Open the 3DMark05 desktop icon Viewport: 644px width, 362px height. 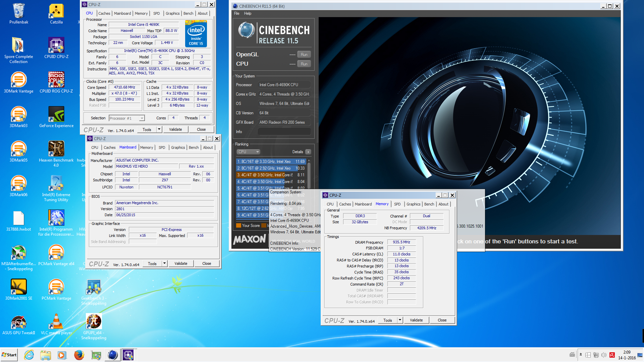(19, 151)
